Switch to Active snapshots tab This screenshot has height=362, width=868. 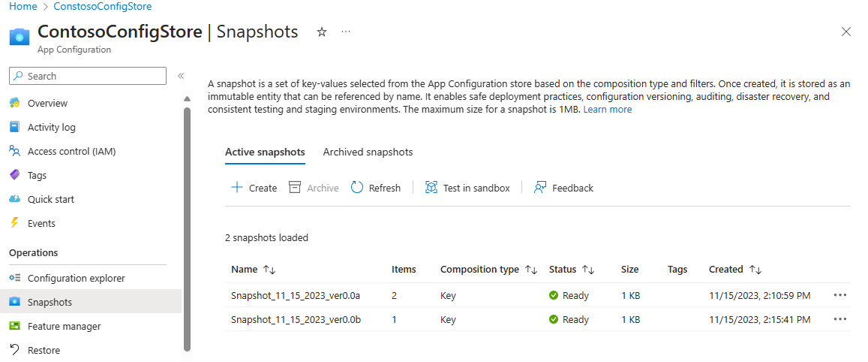click(x=265, y=152)
